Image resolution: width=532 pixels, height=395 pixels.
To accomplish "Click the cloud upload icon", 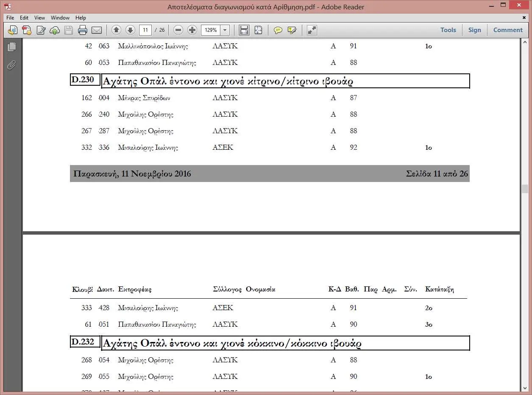I will pos(55,30).
